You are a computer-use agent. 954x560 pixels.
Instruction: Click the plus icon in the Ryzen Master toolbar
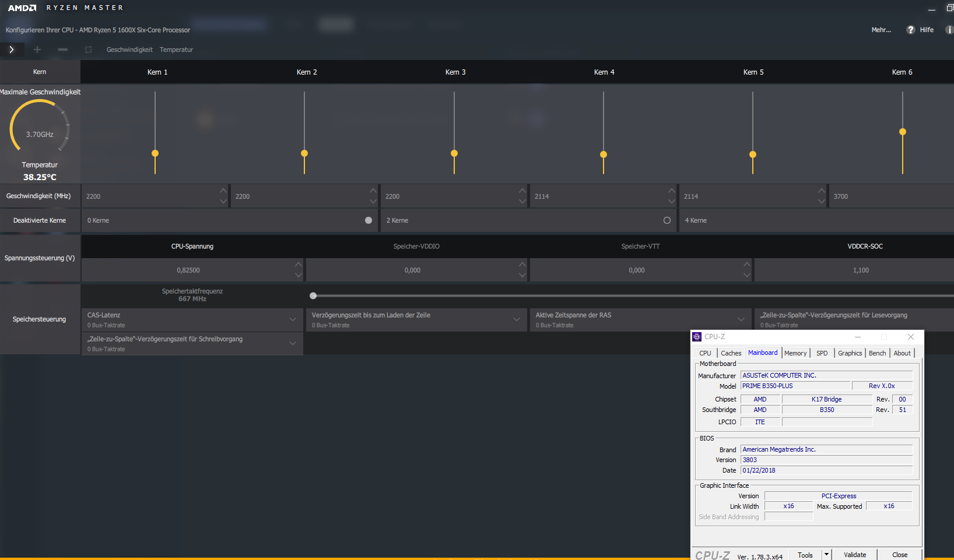click(37, 50)
